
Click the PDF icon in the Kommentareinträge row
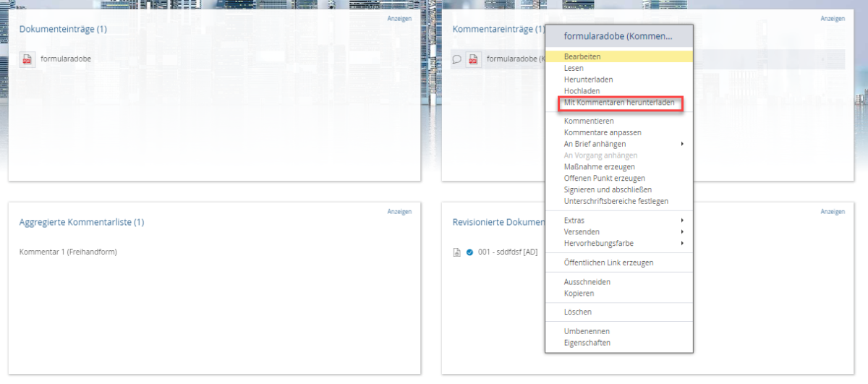[x=473, y=59]
